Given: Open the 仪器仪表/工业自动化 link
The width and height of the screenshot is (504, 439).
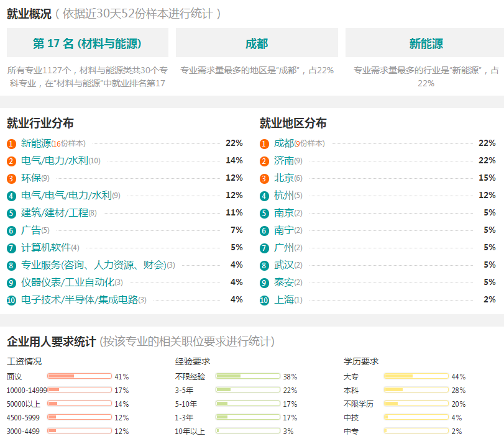Looking at the screenshot, I should point(68,283).
